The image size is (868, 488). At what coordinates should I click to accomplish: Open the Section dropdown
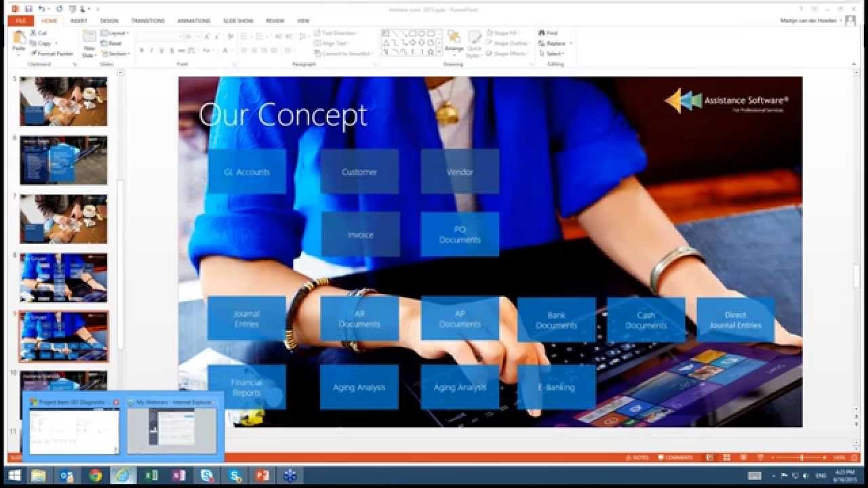coord(116,54)
